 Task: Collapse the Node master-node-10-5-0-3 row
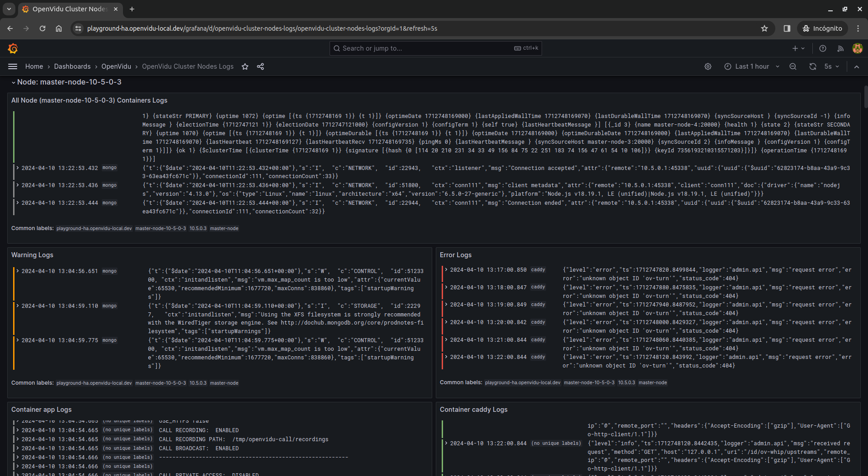14,82
